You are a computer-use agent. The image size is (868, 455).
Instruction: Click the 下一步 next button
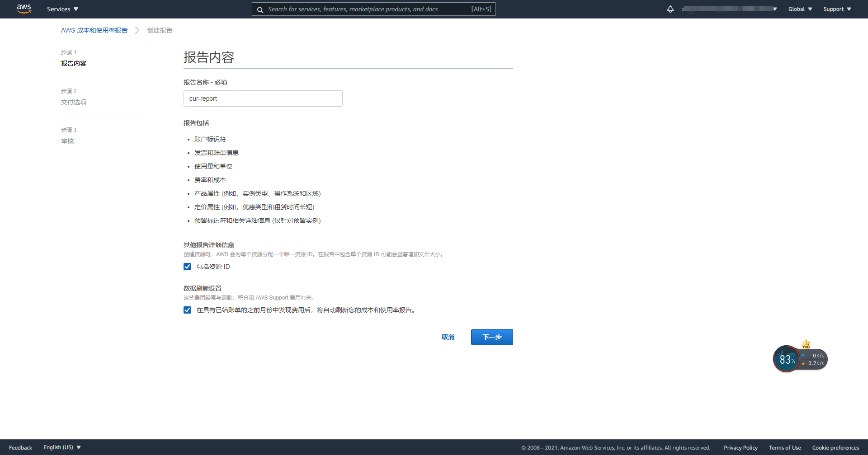coord(492,337)
